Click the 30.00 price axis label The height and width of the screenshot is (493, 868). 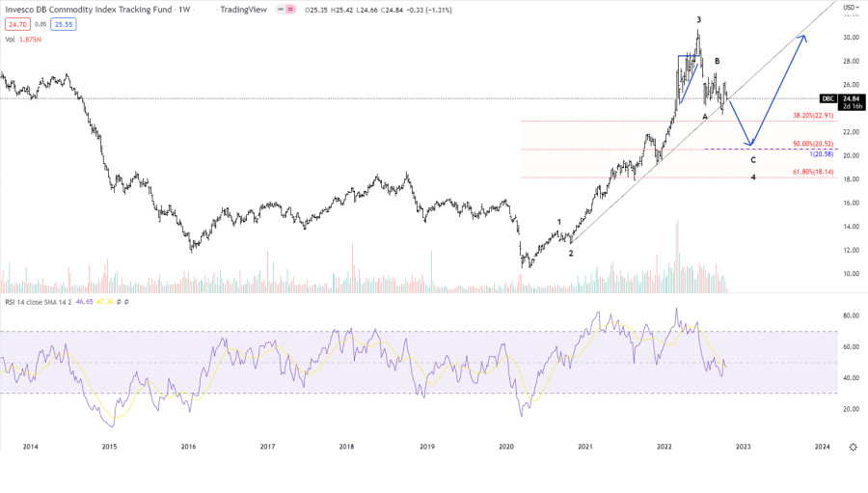tap(851, 37)
